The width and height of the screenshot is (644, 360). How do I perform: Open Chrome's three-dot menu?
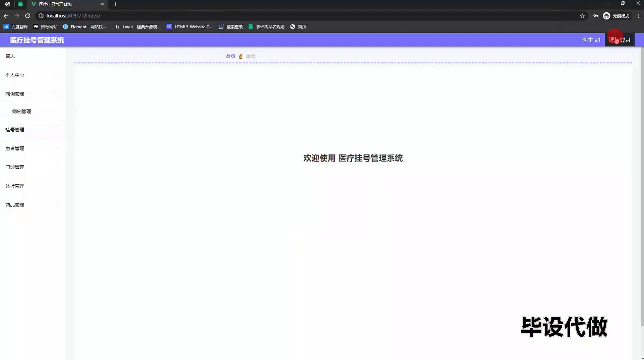[639, 16]
